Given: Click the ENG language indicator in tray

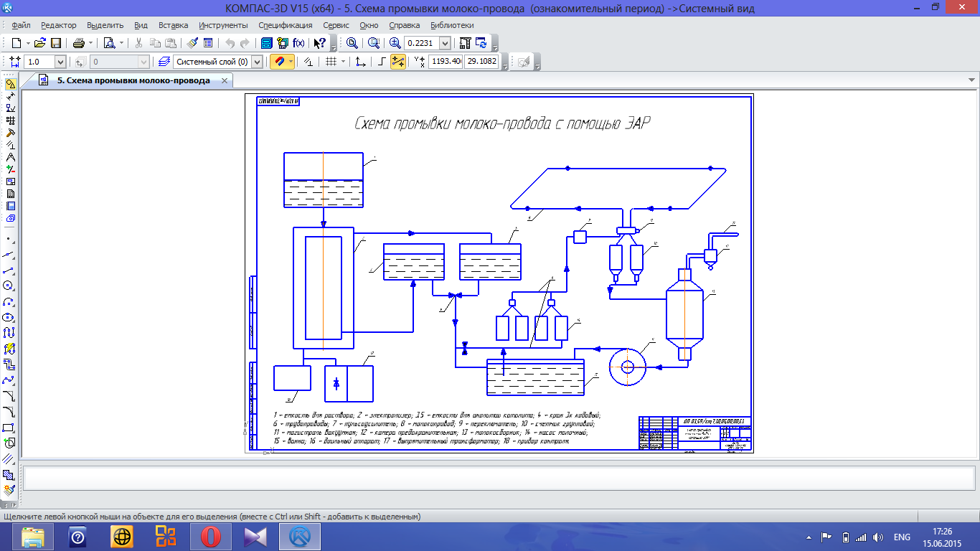Looking at the screenshot, I should point(902,537).
